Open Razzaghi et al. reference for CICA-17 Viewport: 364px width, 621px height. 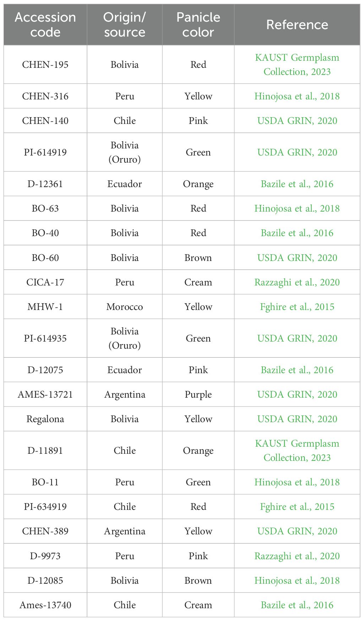(297, 282)
